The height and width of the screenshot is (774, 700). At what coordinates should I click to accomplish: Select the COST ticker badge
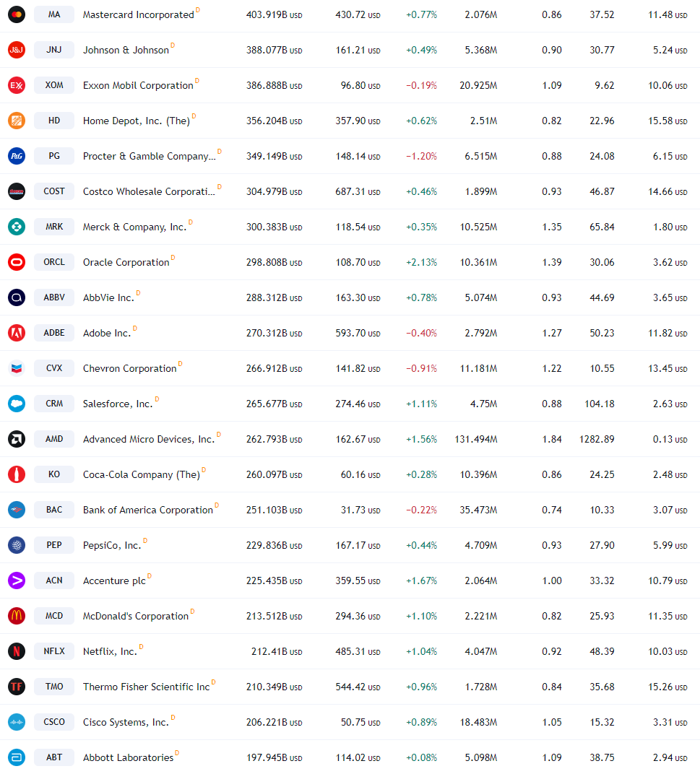(54, 191)
